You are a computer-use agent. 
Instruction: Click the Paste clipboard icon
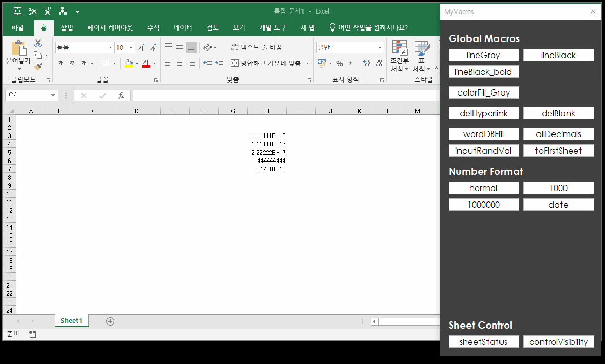pyautogui.click(x=18, y=48)
